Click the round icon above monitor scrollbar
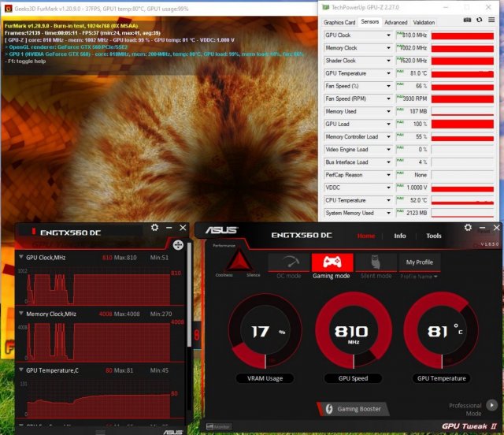 click(x=178, y=245)
